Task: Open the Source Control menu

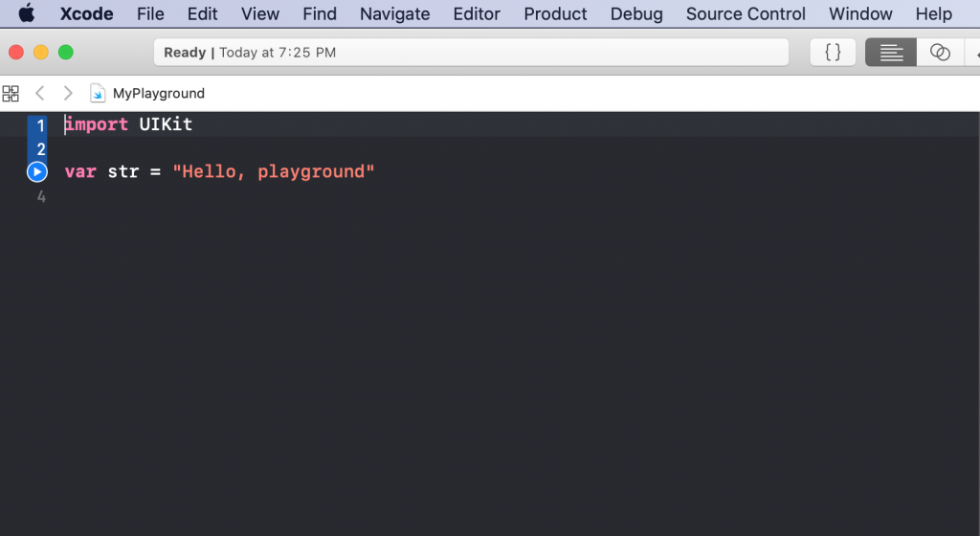Action: (746, 13)
